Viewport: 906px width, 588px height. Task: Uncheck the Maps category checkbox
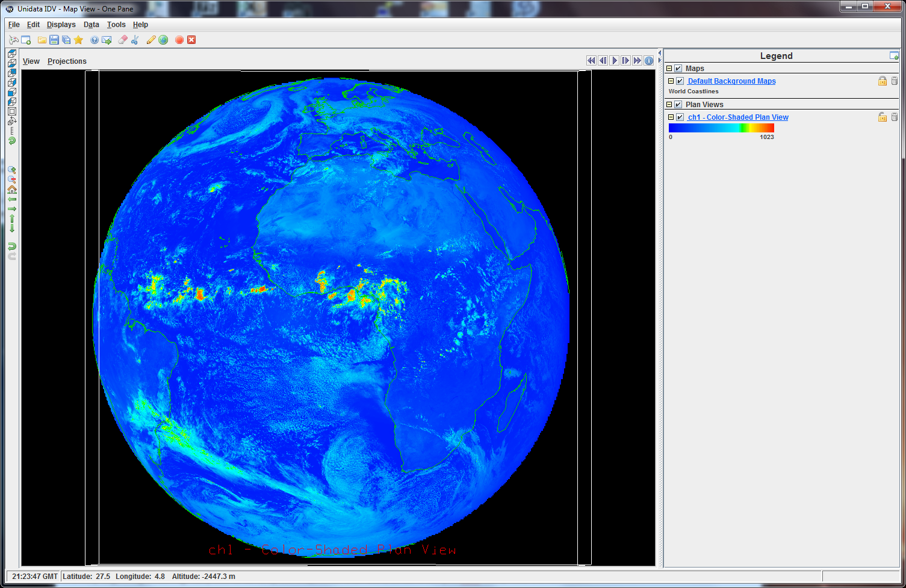pos(678,69)
